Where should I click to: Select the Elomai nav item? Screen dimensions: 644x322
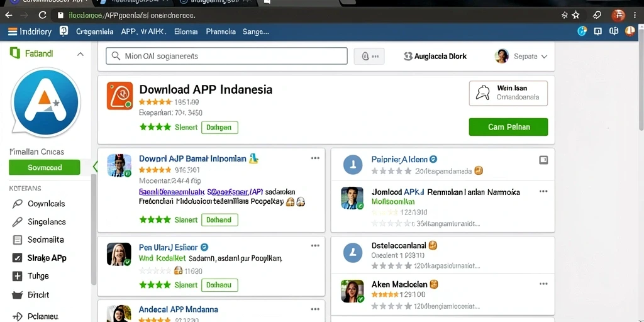[186, 31]
